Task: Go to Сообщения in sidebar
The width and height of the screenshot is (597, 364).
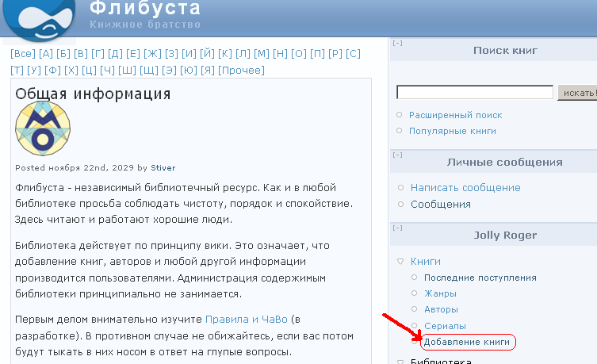Action: [440, 205]
